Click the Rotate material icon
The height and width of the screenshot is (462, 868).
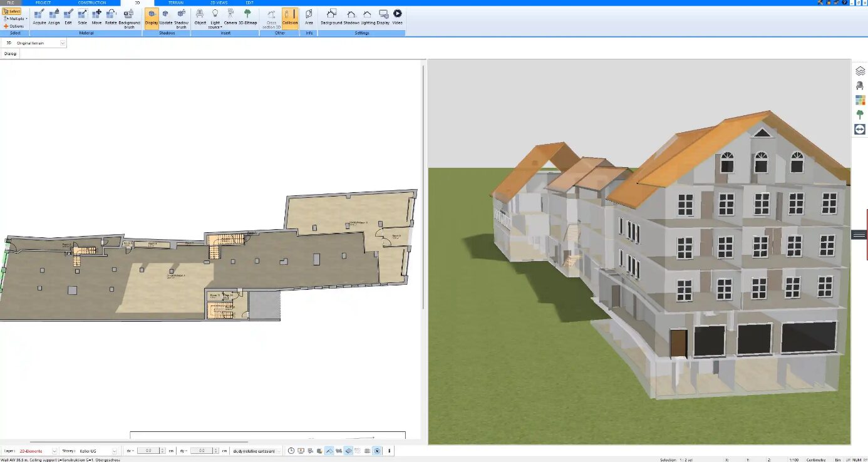tap(111, 16)
